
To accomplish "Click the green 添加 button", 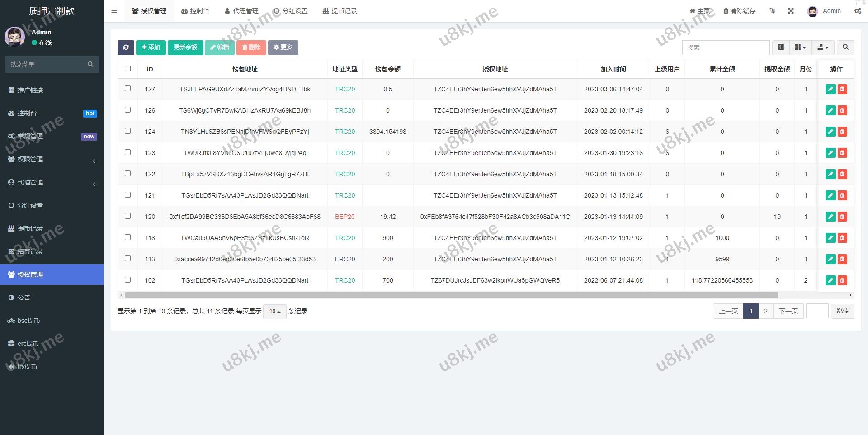I will 151,47.
